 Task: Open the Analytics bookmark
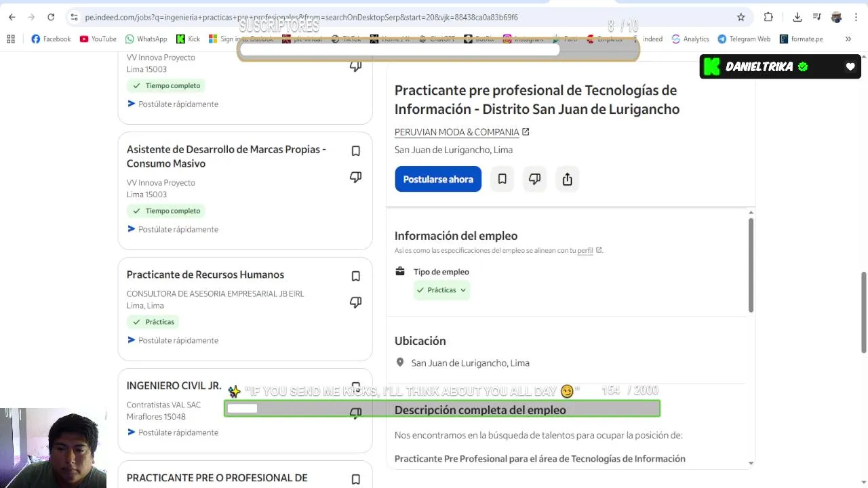[x=690, y=39]
